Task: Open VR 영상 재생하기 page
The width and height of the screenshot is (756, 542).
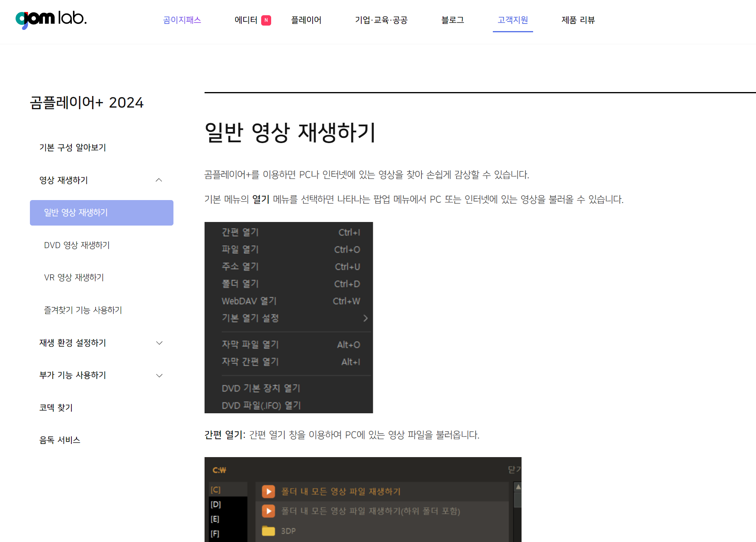Action: coord(74,277)
